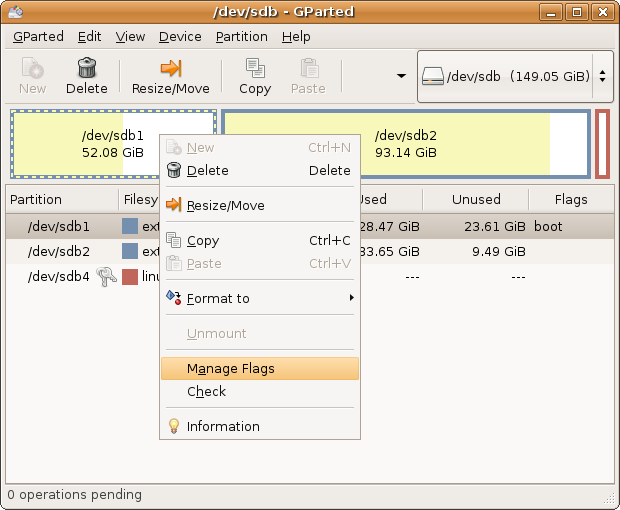
Task: Open the Help menu
Action: pyautogui.click(x=296, y=37)
